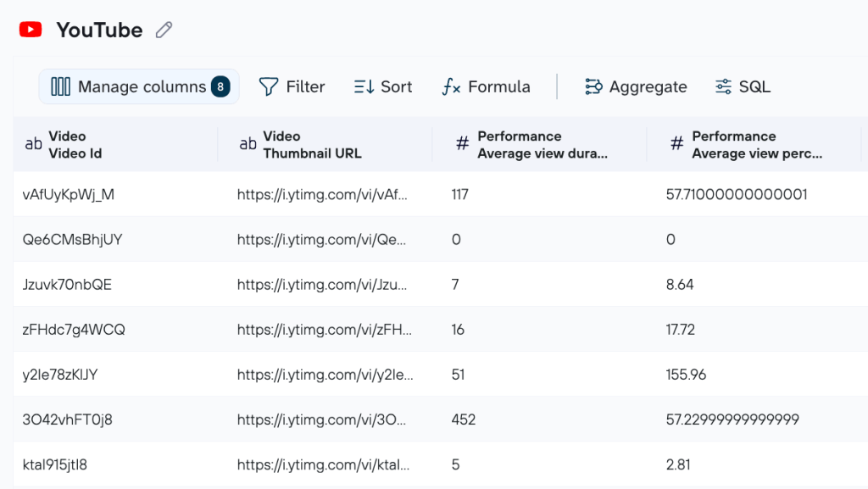Open the Formula editor
Image resolution: width=868 pixels, height=489 pixels.
[486, 86]
